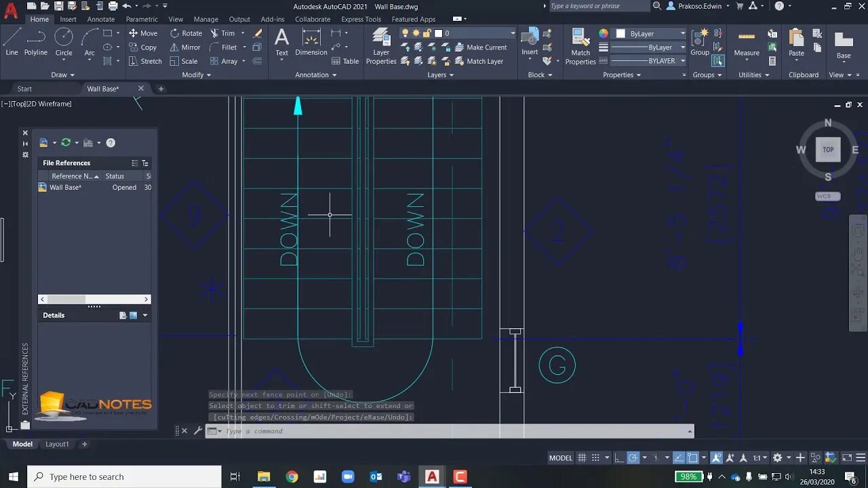Open the annotation scale 1:1 dropdown
Screen dimensions: 868x488
[760, 458]
